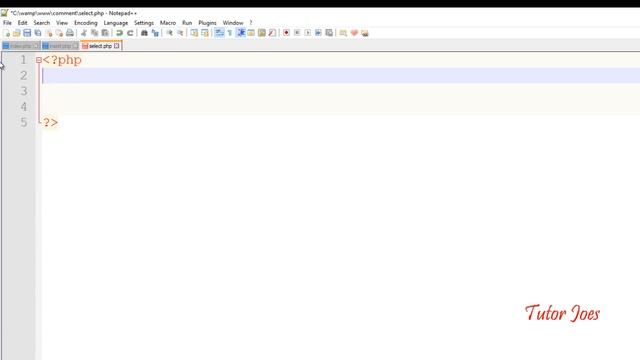Click the Close All toolbar icon
Viewport: 640px width, 360px height.
point(59,33)
